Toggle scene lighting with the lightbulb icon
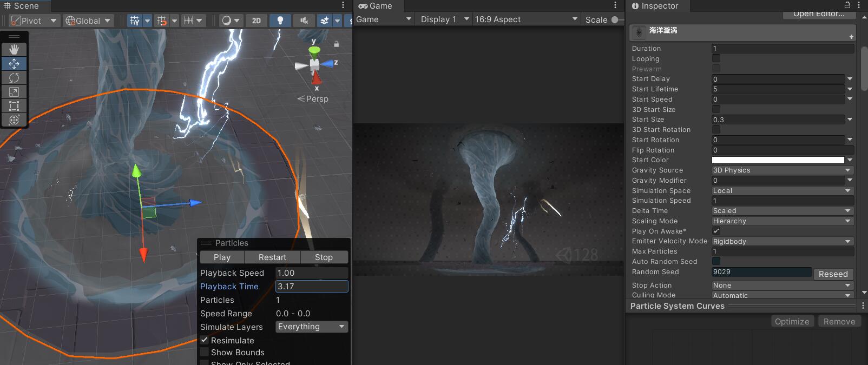 (x=280, y=21)
